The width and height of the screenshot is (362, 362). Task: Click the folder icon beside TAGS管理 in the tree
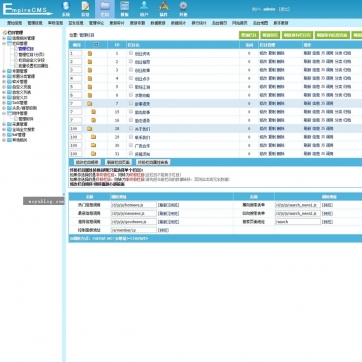click(x=9, y=103)
